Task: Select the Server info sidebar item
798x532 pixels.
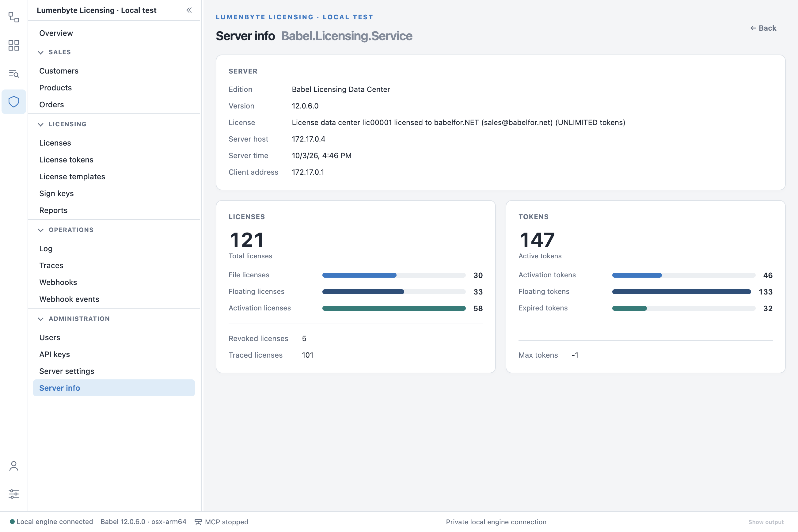Action: point(114,388)
